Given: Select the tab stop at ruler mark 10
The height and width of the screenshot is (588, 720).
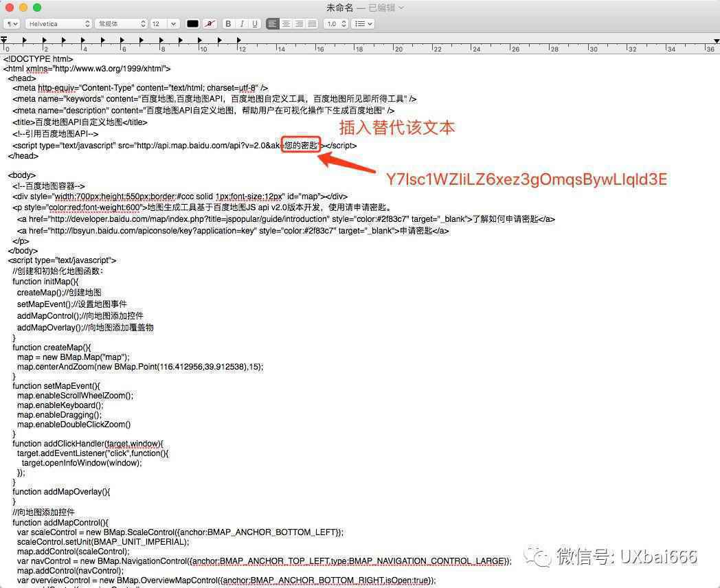Looking at the screenshot, I should coord(200,41).
